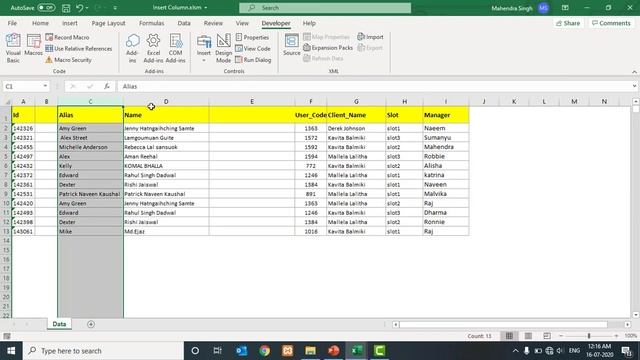The image size is (640, 360).
Task: Open the file name dropdown in title bar
Action: click(206, 8)
